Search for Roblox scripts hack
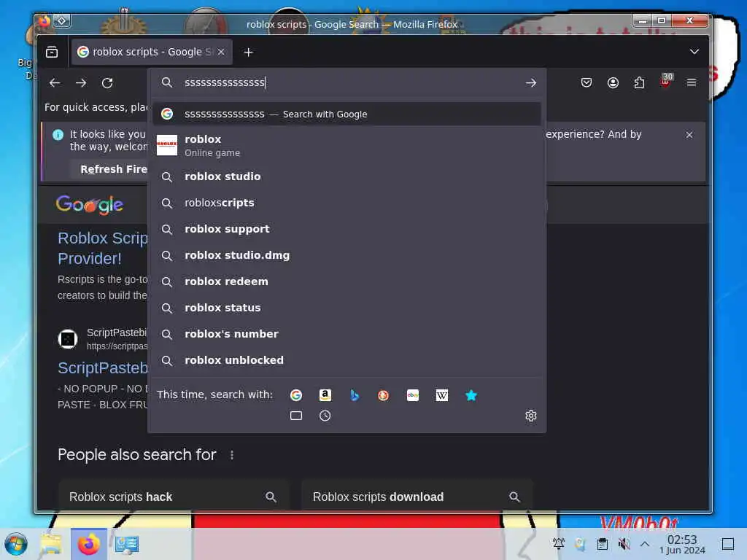This screenshot has height=560, width=747. point(174,497)
